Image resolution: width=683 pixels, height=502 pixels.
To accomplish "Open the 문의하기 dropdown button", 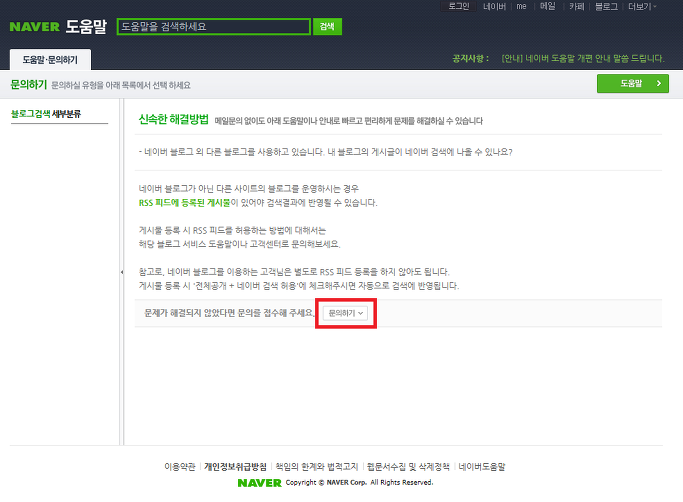I will point(345,313).
